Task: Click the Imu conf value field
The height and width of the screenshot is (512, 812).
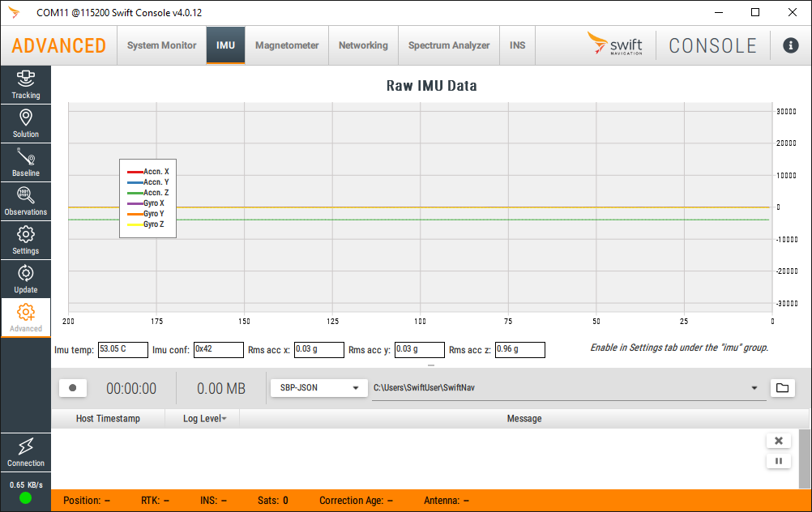Action: pos(219,350)
